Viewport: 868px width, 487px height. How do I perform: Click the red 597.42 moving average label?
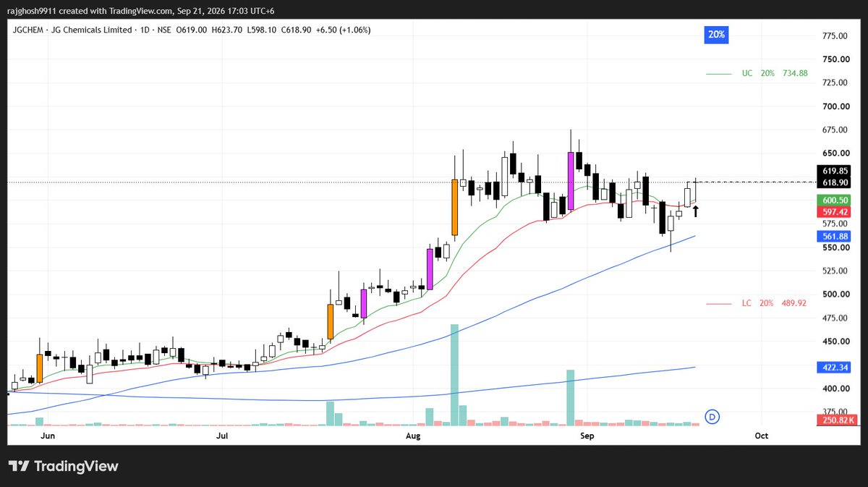pos(835,211)
